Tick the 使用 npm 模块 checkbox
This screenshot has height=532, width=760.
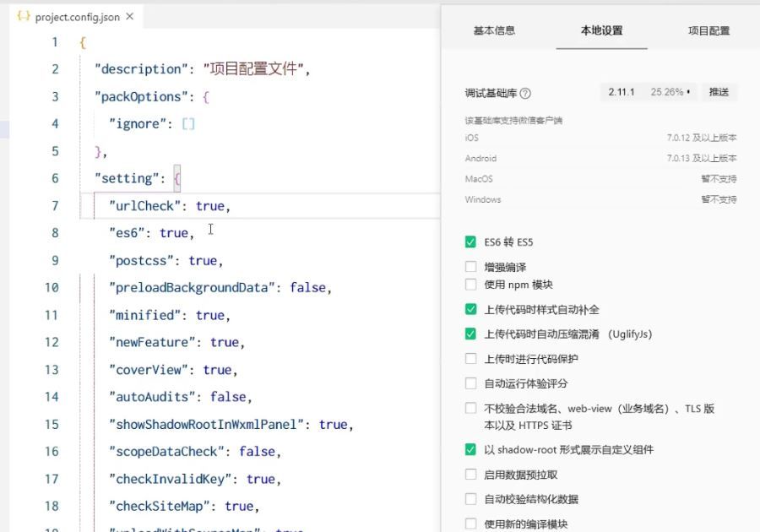click(471, 285)
